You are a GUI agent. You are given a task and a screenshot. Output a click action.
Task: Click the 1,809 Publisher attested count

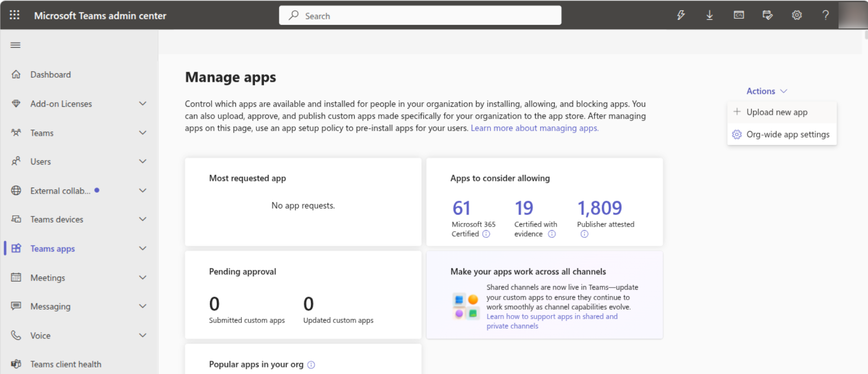point(600,208)
